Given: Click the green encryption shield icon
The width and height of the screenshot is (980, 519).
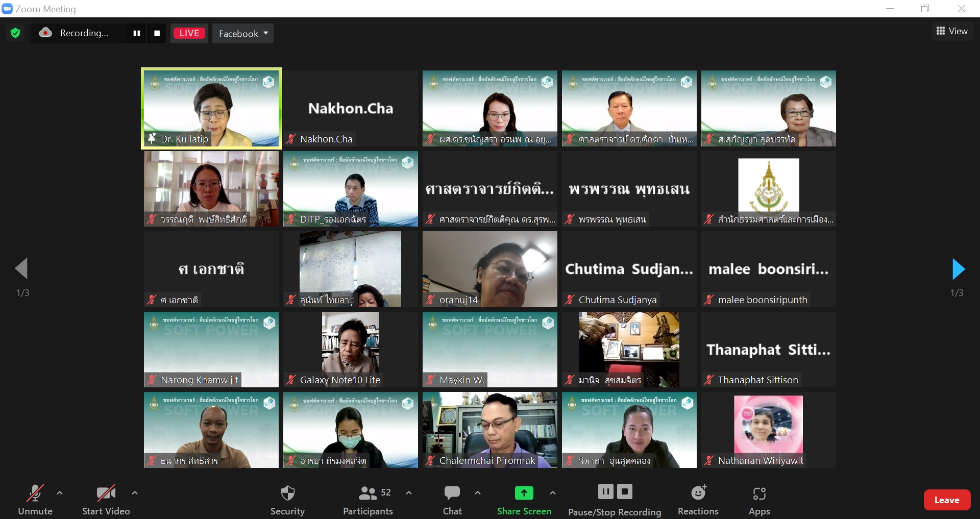Looking at the screenshot, I should 15,33.
